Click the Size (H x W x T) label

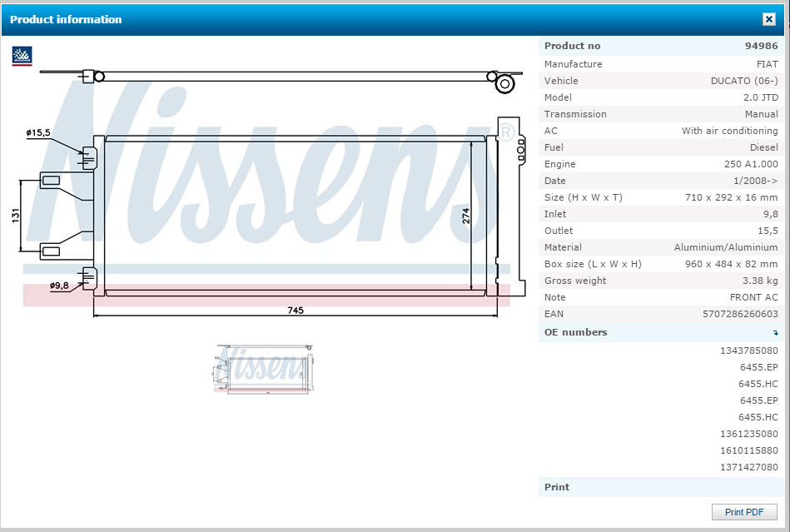tap(583, 197)
